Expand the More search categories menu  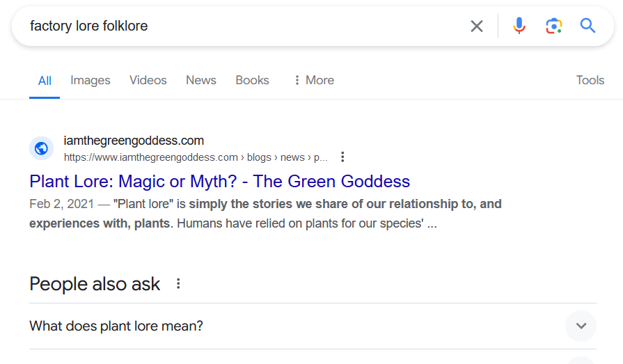click(314, 80)
